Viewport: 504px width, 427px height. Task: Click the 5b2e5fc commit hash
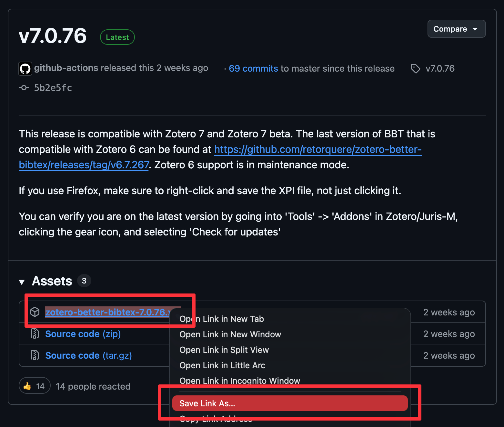tap(53, 88)
